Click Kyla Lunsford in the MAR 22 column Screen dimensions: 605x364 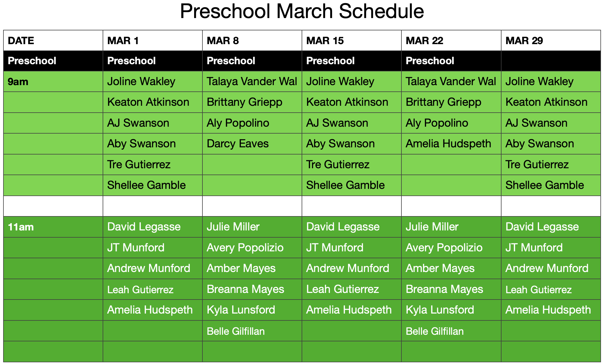point(440,310)
